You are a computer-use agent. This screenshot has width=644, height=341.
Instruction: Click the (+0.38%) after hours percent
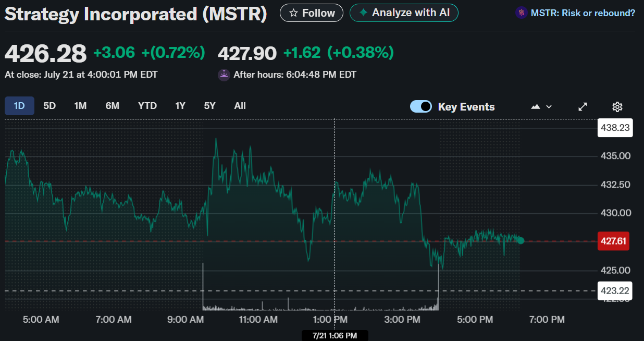tap(361, 53)
